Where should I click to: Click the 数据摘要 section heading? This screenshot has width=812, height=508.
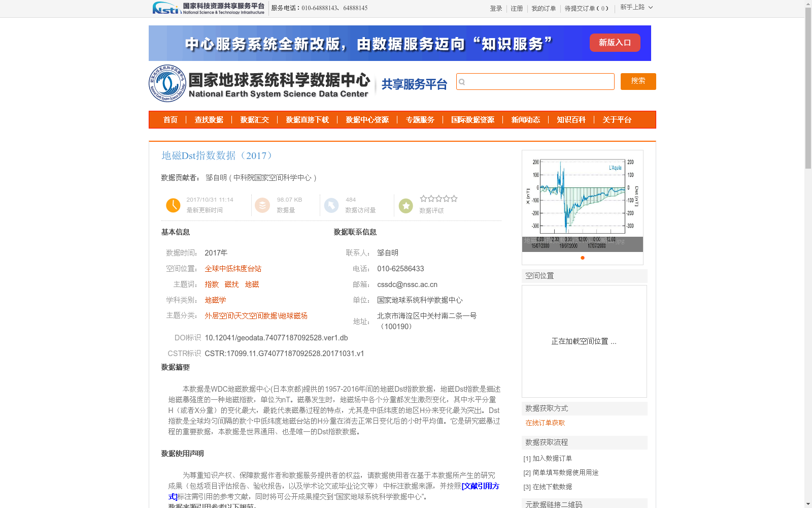click(x=175, y=367)
